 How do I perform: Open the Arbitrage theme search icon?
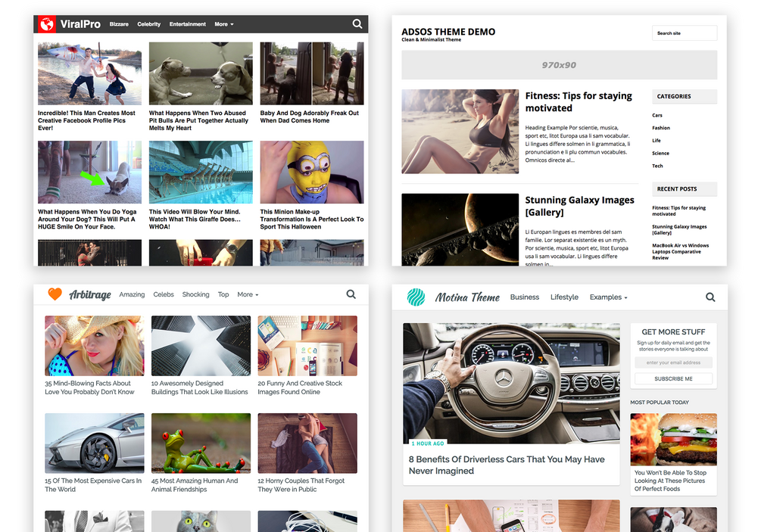point(351,294)
